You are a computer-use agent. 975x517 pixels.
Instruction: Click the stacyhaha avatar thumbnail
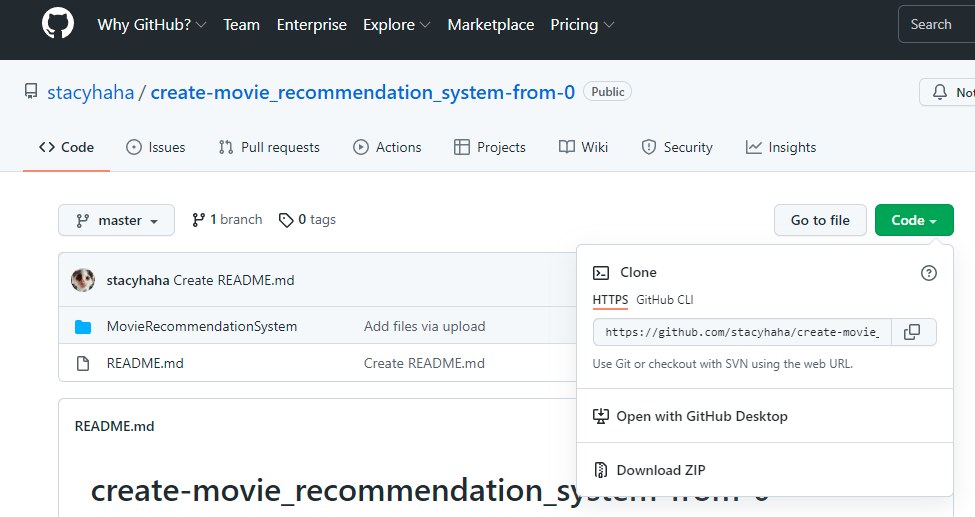83,281
